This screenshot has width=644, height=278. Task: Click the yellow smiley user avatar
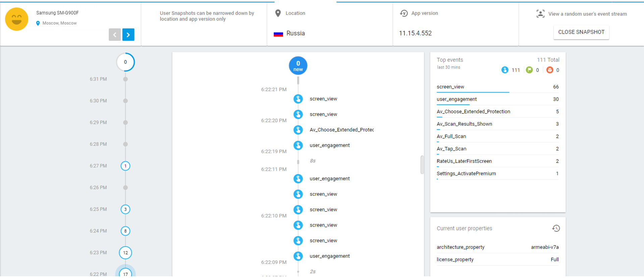[17, 19]
